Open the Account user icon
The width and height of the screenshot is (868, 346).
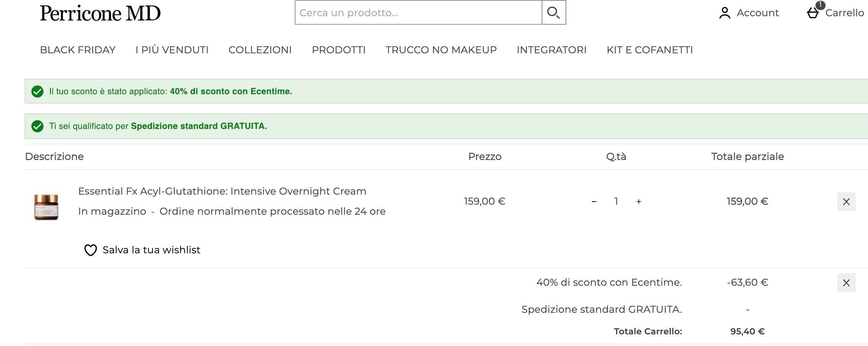[x=724, y=13]
